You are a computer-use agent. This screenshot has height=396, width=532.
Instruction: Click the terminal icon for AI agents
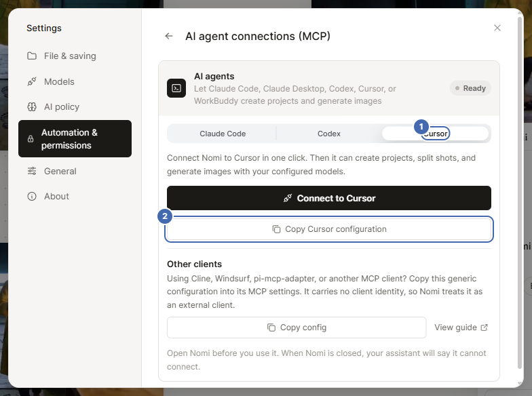point(176,88)
